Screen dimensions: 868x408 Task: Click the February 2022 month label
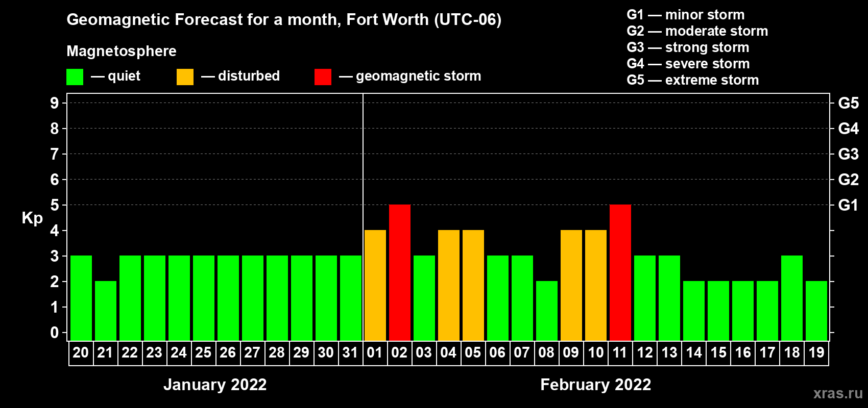click(x=596, y=385)
